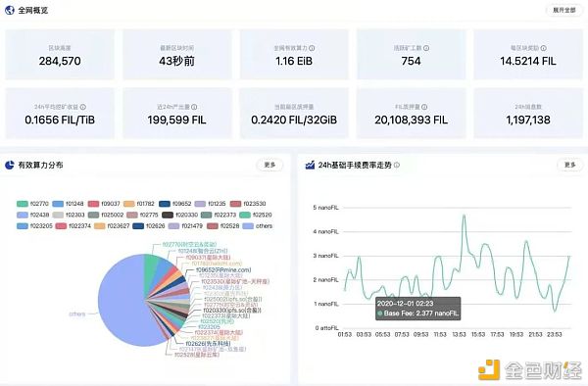The height and width of the screenshot is (386, 588).
Task: Click the 1.16 EiB value
Action: click(294, 61)
